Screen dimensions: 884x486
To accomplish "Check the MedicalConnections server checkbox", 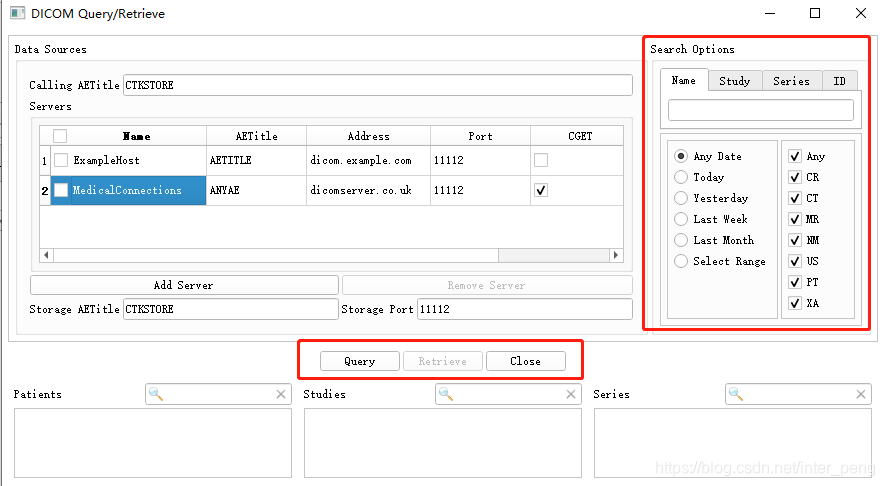I will point(61,190).
